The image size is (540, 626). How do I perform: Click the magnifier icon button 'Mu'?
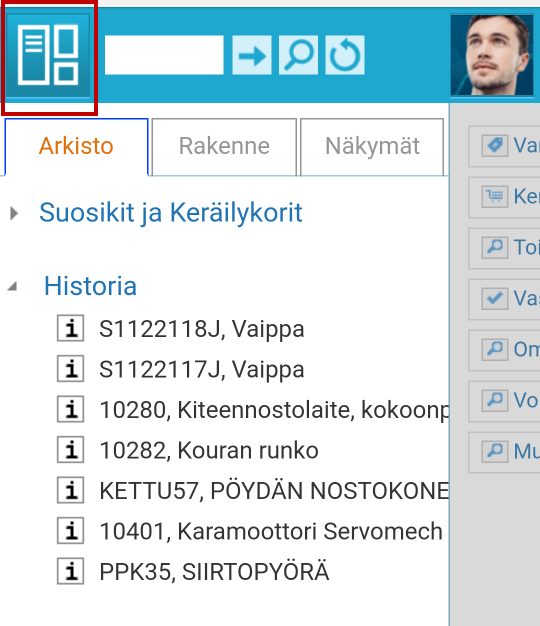click(504, 452)
